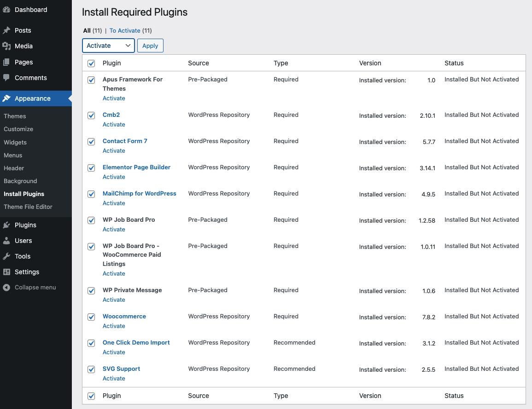Activate the Woocommerce plugin
Image resolution: width=532 pixels, height=409 pixels.
pyautogui.click(x=114, y=326)
